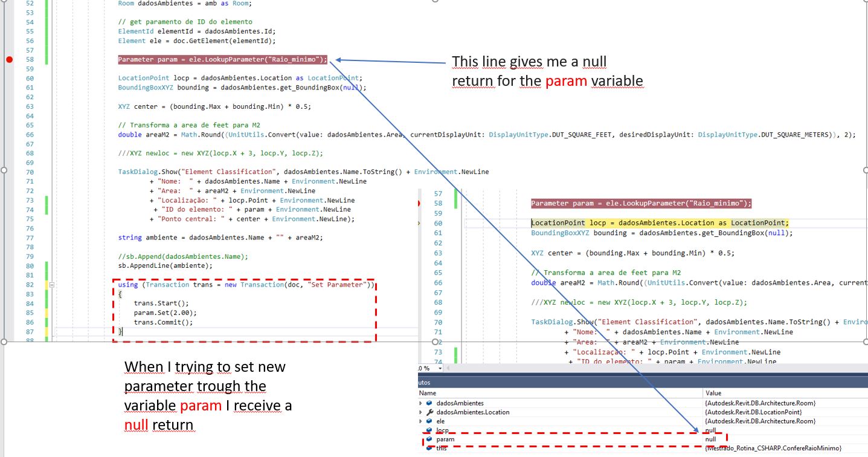The image size is (868, 457).
Task: Click the sphere icon next to param variable
Action: pyautogui.click(x=429, y=440)
